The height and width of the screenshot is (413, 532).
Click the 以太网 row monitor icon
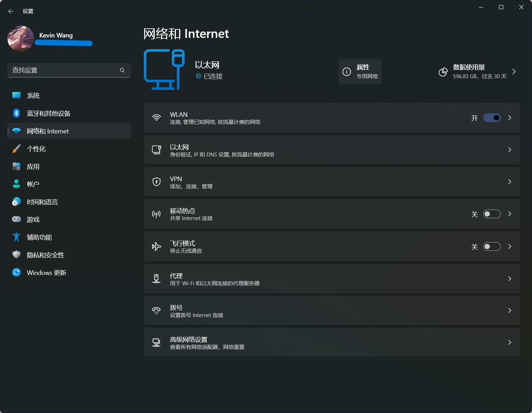(156, 150)
